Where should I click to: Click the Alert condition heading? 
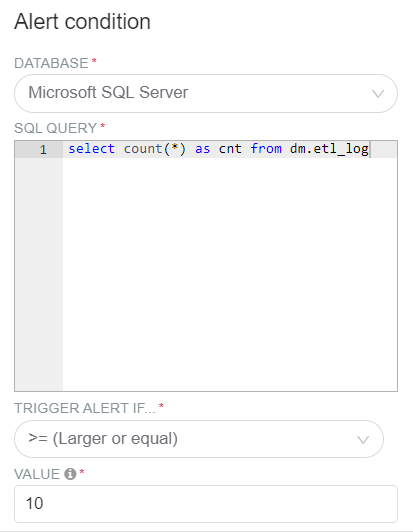(82, 22)
